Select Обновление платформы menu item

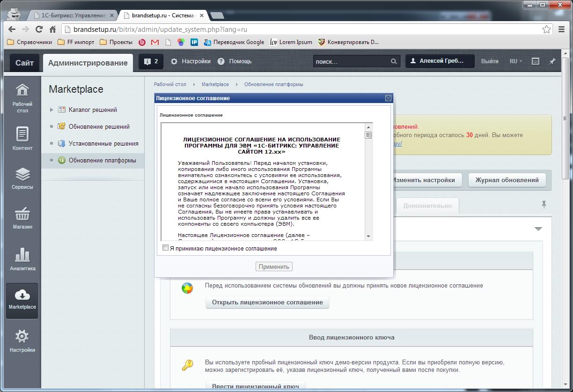click(93, 160)
